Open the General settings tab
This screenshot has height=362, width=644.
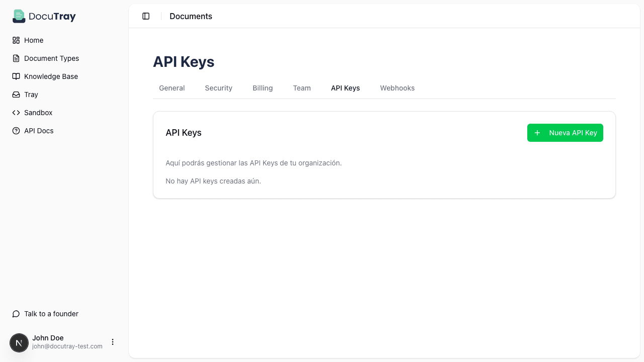coord(172,88)
